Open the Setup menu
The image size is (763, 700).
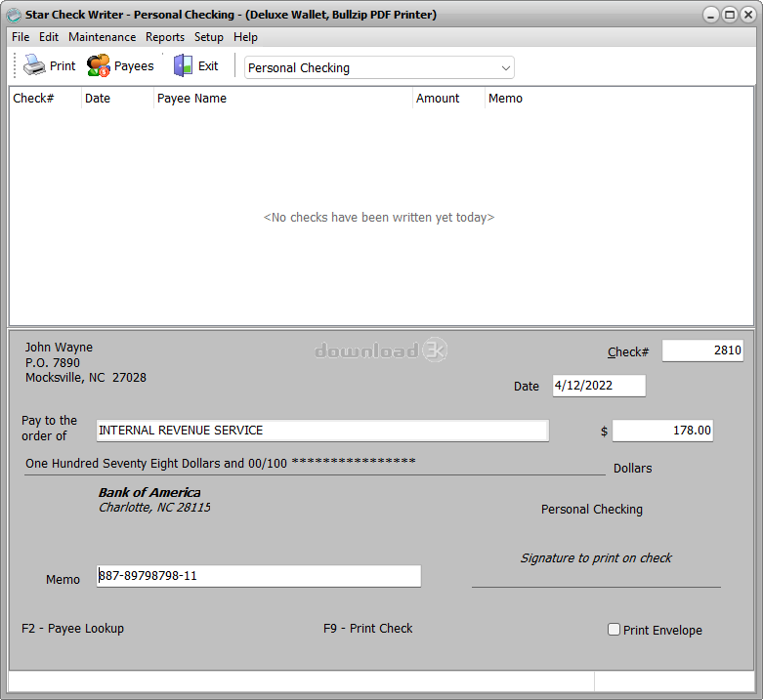click(209, 37)
